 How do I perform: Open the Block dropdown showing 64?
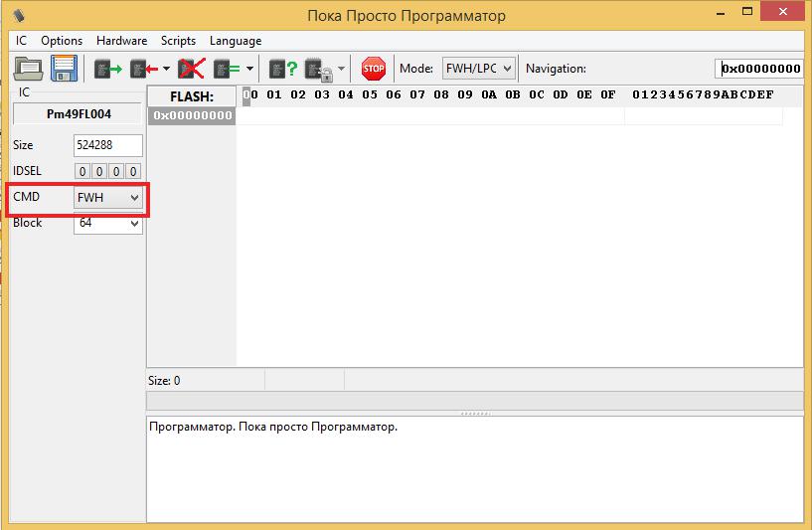click(x=107, y=224)
